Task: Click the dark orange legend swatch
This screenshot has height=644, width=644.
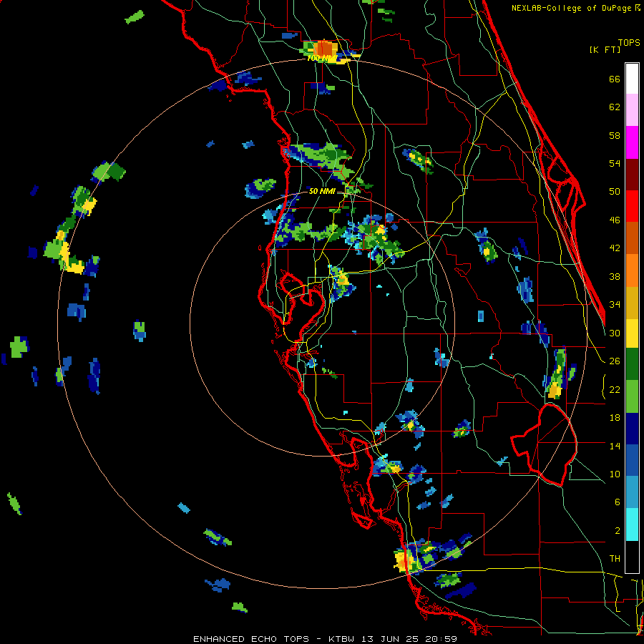Action: tap(632, 238)
